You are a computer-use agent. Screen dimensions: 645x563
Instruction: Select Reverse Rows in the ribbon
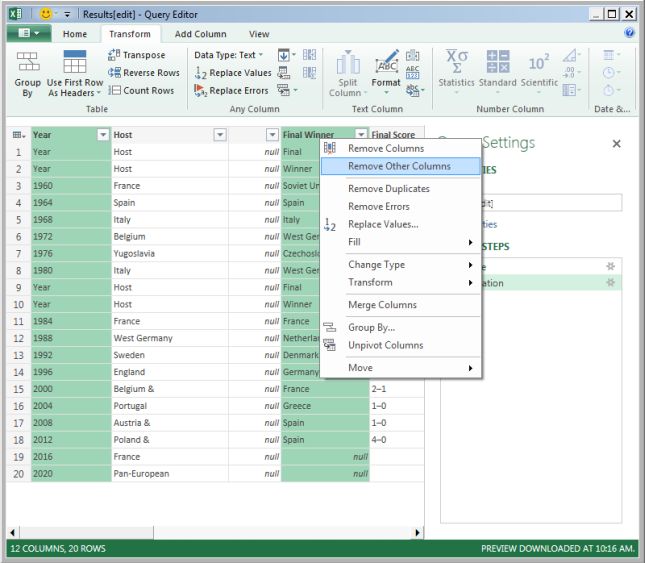(x=143, y=73)
